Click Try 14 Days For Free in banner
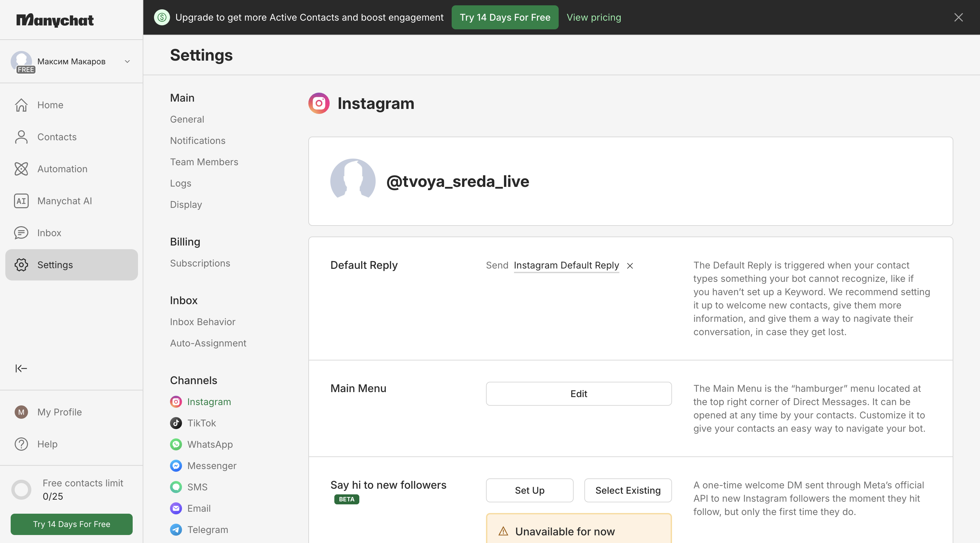The width and height of the screenshot is (980, 543). coord(505,17)
